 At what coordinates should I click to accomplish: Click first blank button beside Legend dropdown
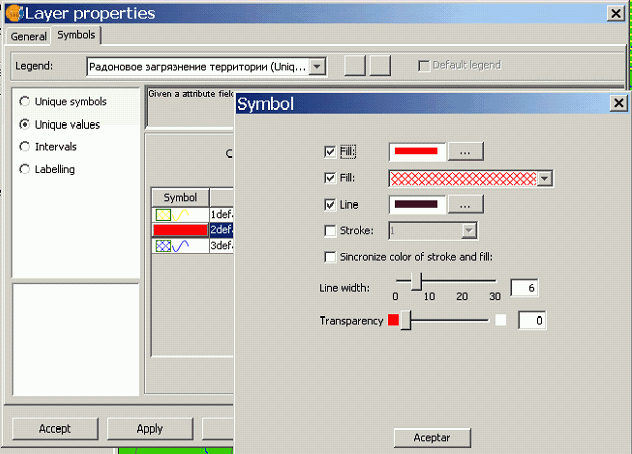[355, 65]
